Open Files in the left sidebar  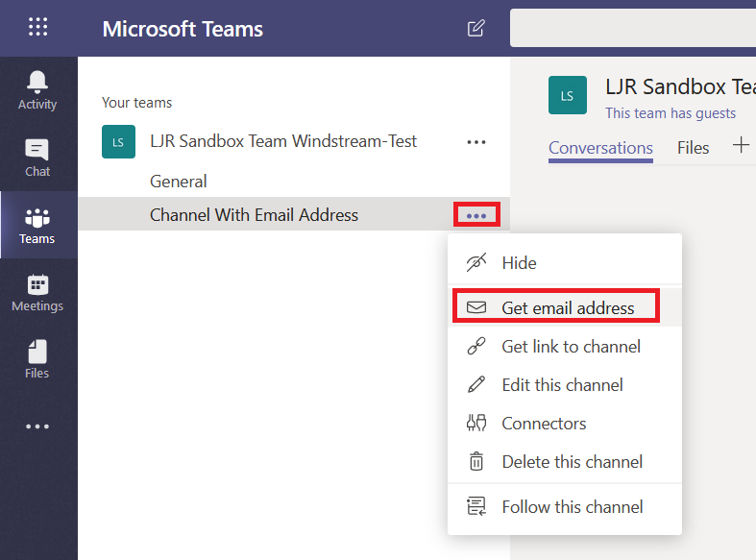click(x=37, y=359)
